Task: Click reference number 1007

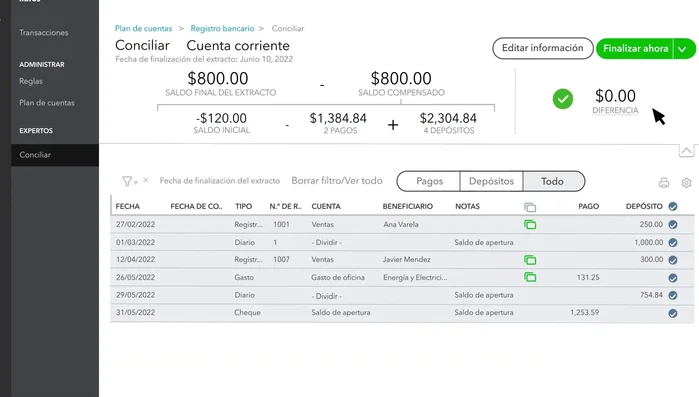Action: tap(281, 259)
